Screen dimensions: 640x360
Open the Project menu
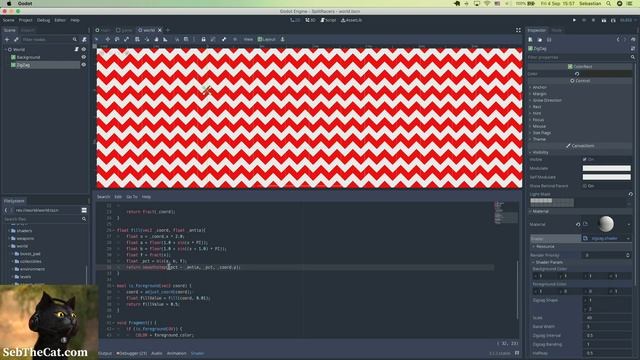click(x=25, y=20)
